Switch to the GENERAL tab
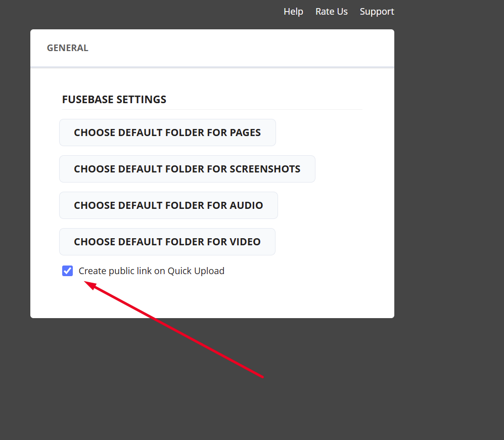This screenshot has width=504, height=440. pos(67,48)
